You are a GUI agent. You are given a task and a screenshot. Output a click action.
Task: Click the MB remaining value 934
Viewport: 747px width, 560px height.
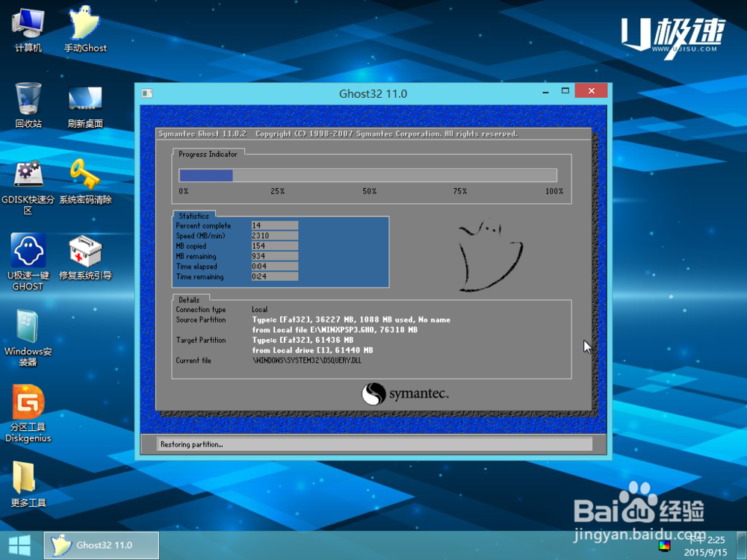pos(275,256)
